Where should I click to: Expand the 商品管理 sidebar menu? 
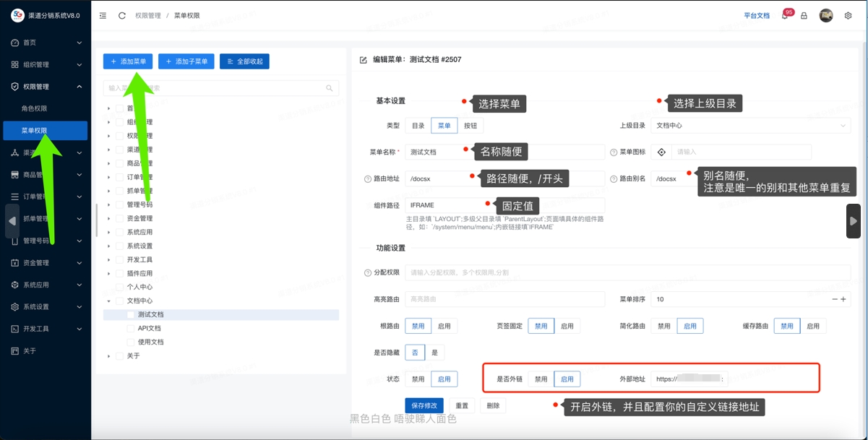tap(45, 175)
